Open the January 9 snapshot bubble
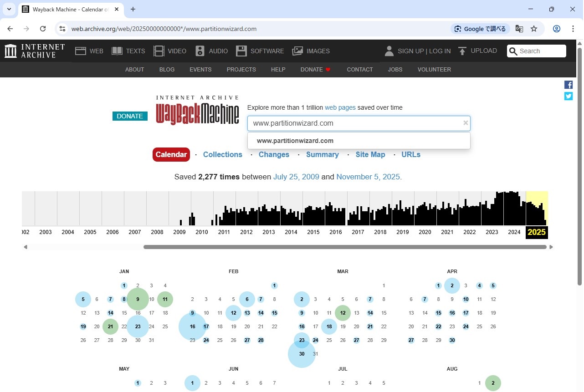This screenshot has width=584, height=392. (138, 299)
